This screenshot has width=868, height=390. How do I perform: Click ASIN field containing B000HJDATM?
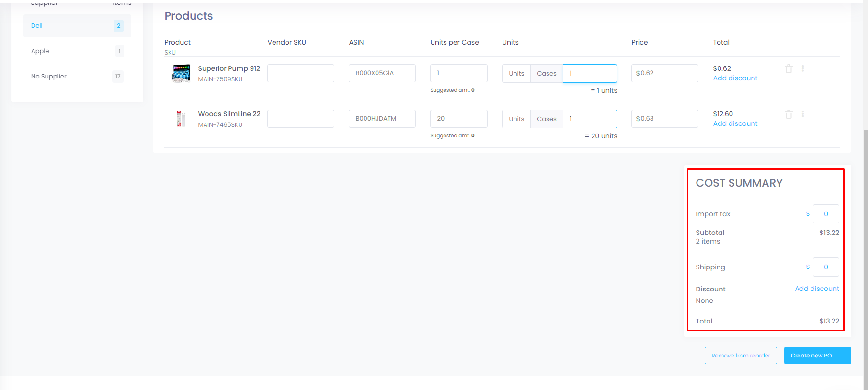pos(382,119)
